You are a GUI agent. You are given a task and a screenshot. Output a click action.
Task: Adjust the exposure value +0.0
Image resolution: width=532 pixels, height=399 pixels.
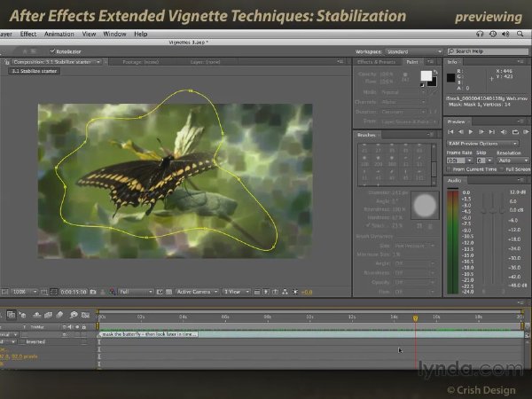click(307, 292)
